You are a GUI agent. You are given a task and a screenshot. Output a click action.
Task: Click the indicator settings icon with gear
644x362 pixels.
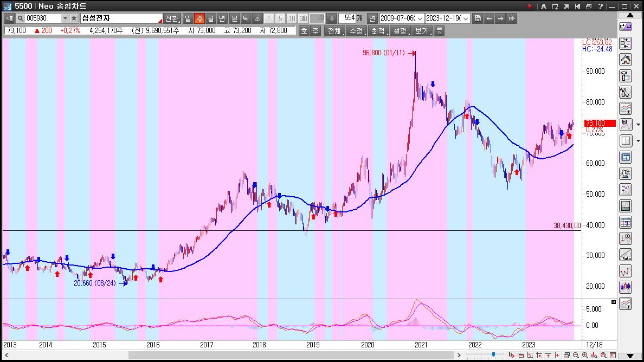tap(511, 355)
